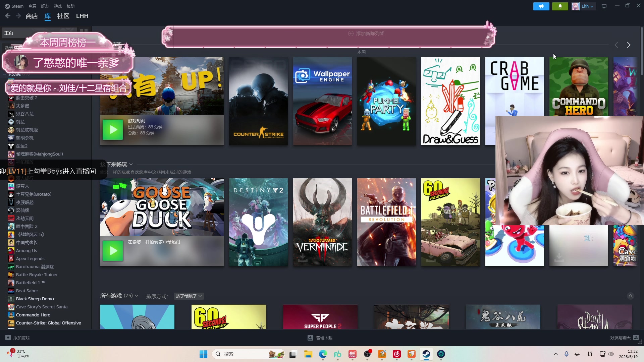Open the Help (帮助) menu
Viewport: 644px width, 362px height.
[x=70, y=6]
